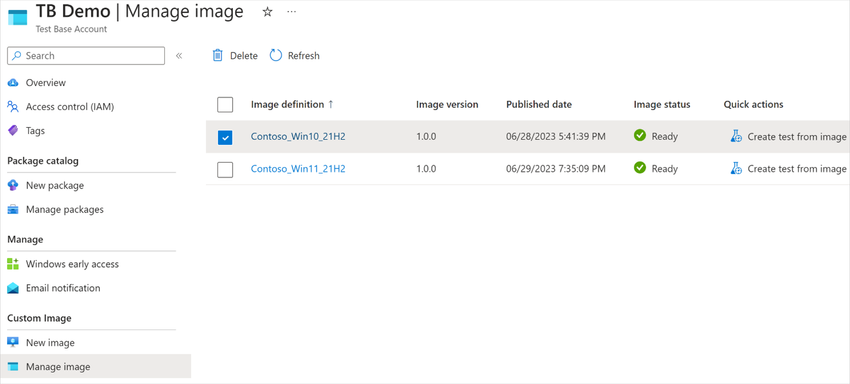The height and width of the screenshot is (384, 850).
Task: Click the TB Demo | Manage image title
Action: point(140,11)
